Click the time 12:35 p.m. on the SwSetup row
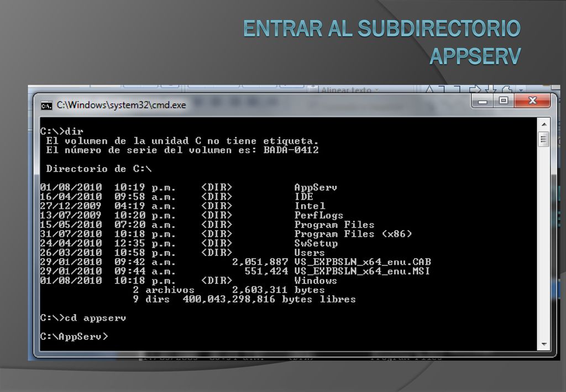566x392 pixels. [145, 243]
